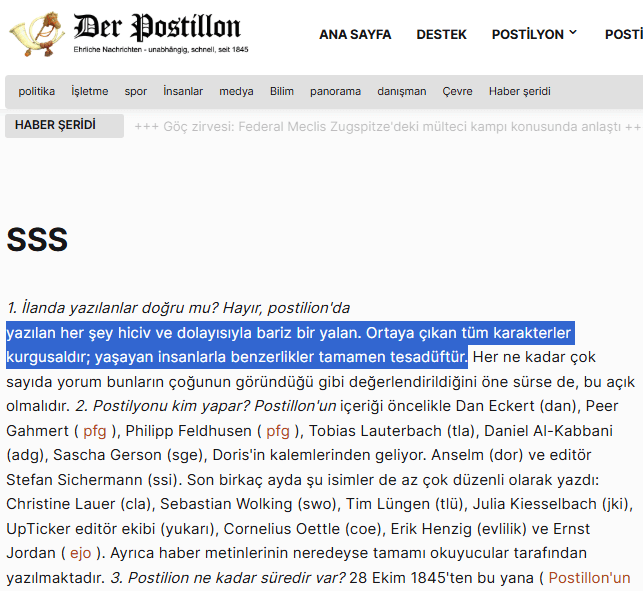Open the danışman category
Viewport: 643px width, 591px height.
[401, 91]
